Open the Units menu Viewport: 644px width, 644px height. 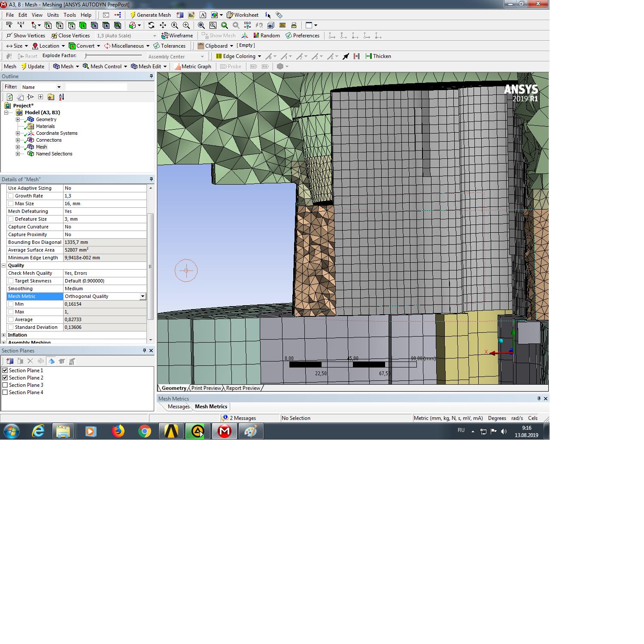click(x=53, y=15)
